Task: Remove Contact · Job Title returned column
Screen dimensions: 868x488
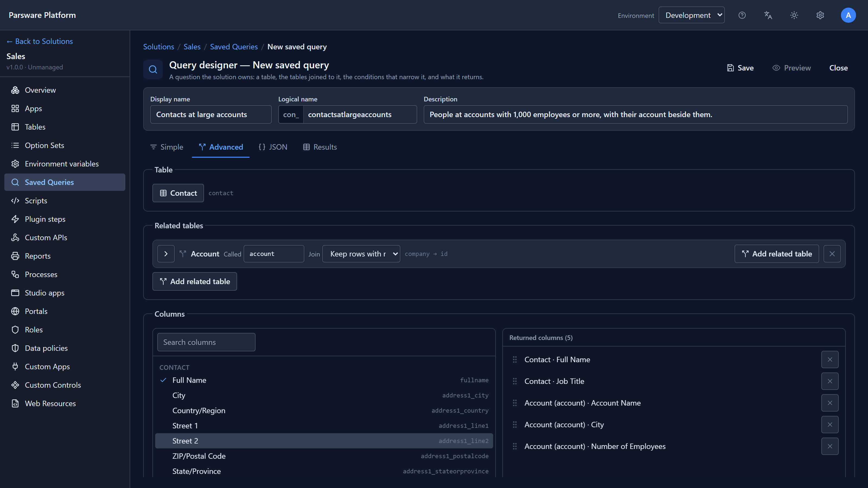Action: (x=830, y=381)
